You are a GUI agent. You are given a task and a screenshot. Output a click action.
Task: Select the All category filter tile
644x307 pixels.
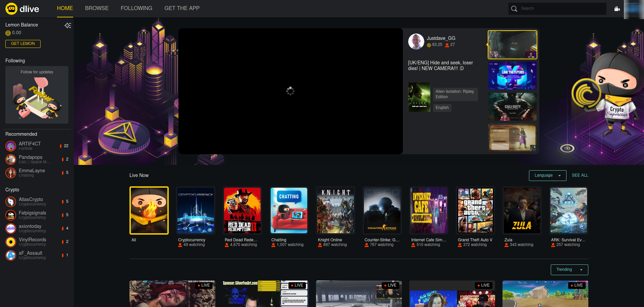point(149,210)
